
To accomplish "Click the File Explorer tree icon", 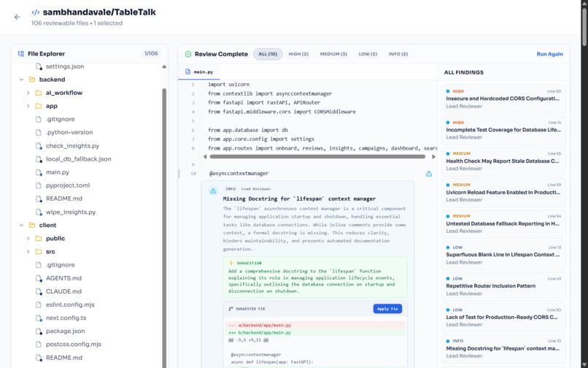I will point(21,54).
